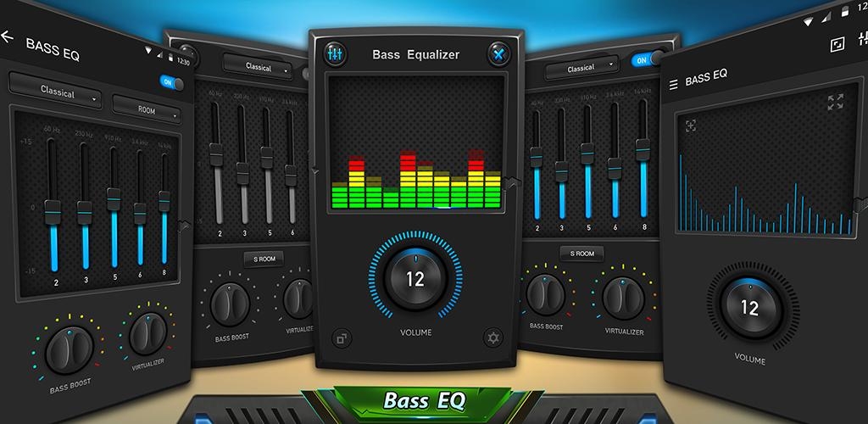Click the focus target icon in blue visualizer
This screenshot has width=868, height=424.
click(690, 126)
